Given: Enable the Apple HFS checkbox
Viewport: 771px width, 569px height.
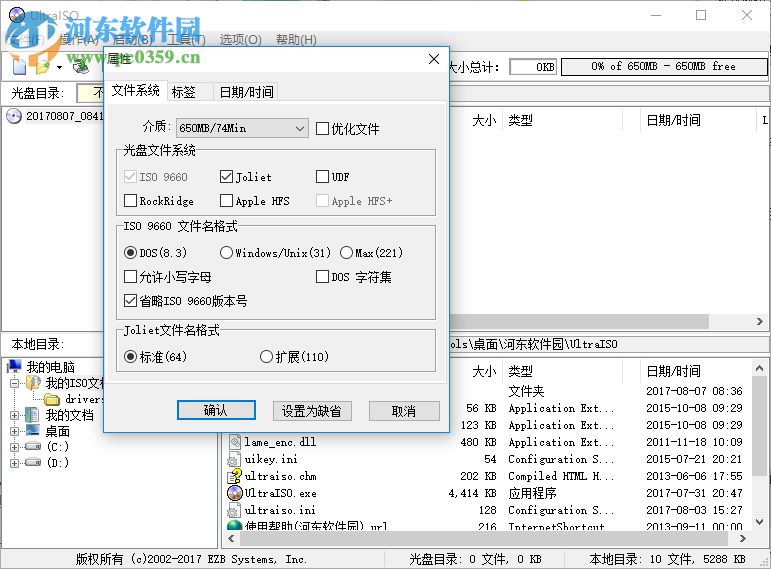Looking at the screenshot, I should click(226, 201).
